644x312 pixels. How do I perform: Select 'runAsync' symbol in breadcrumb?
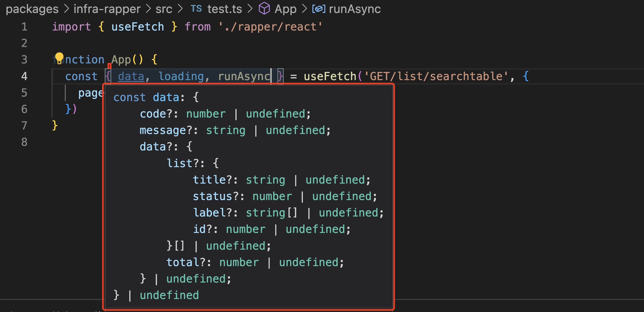click(x=355, y=9)
